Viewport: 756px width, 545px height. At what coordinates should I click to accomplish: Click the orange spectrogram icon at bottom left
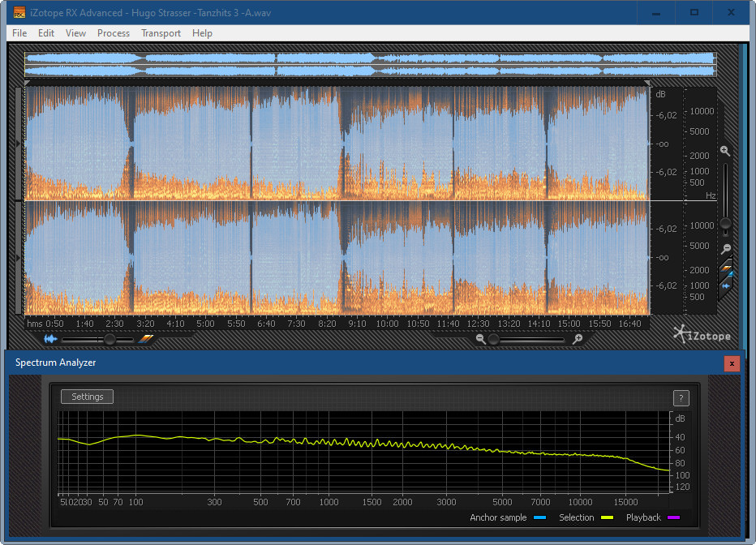(x=145, y=339)
